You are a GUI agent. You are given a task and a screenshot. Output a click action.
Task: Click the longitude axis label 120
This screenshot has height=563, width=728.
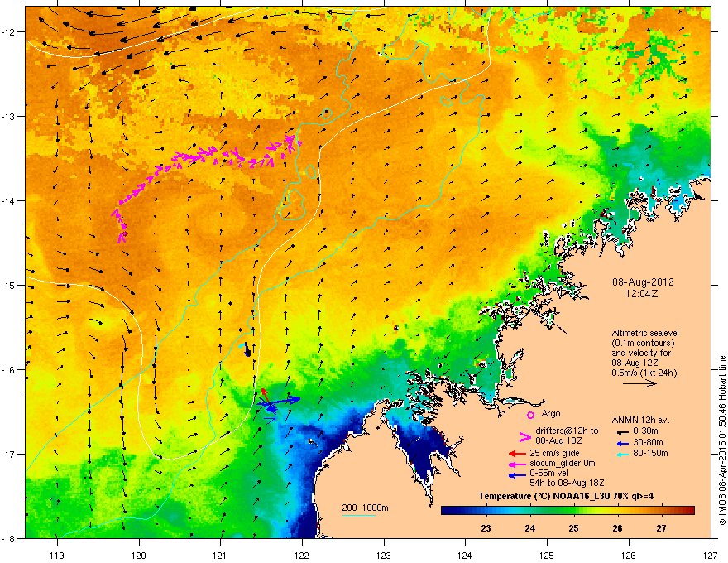tap(139, 556)
